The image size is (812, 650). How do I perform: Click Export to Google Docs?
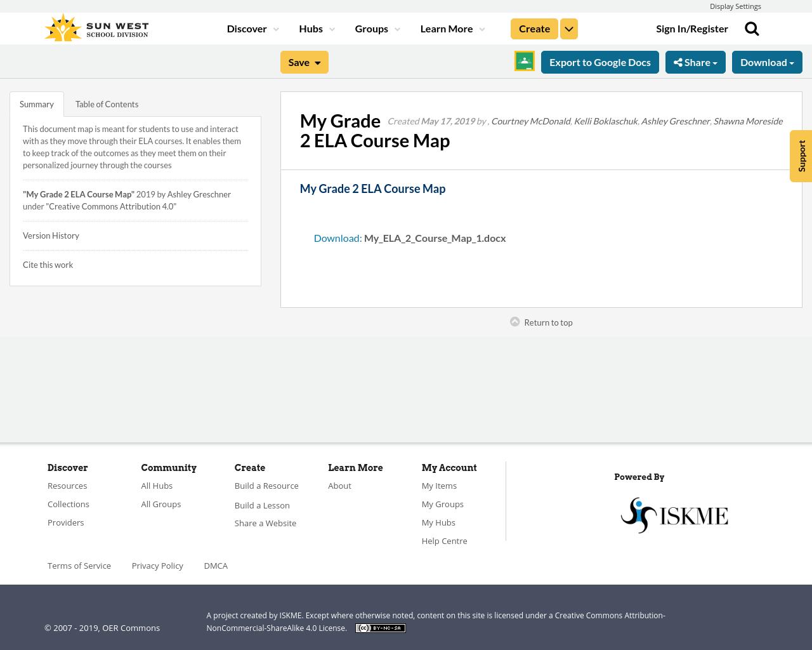point(599,62)
